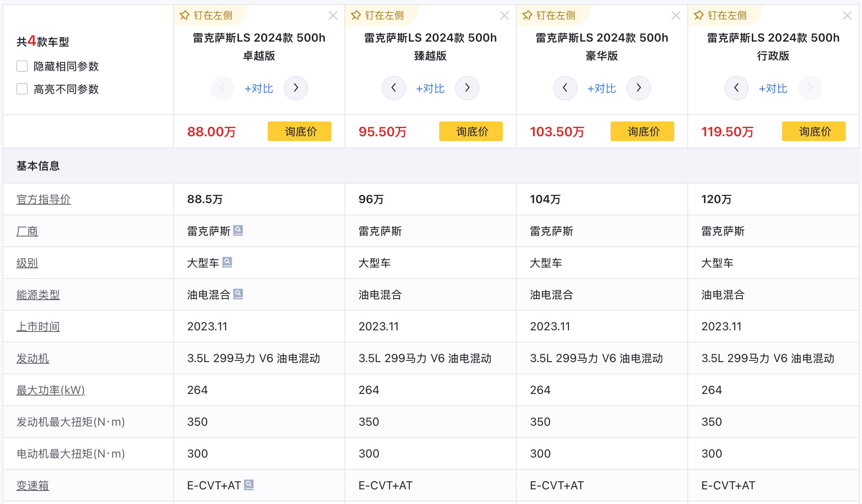Viewport: 862px width, 504px height.
Task: Remove 臻越版 column with X icon
Action: pos(504,16)
